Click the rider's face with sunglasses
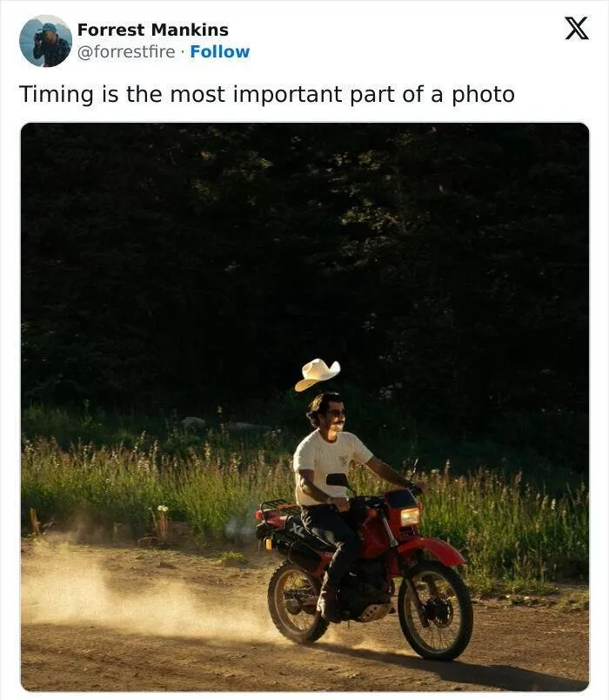609x700 pixels. pos(335,414)
